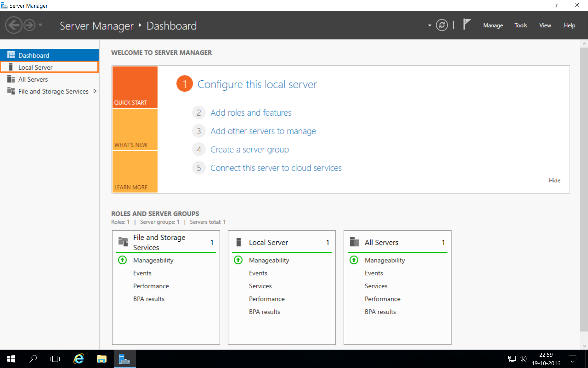
Task: Click File and Storage Services sidebar icon
Action: [x=11, y=91]
